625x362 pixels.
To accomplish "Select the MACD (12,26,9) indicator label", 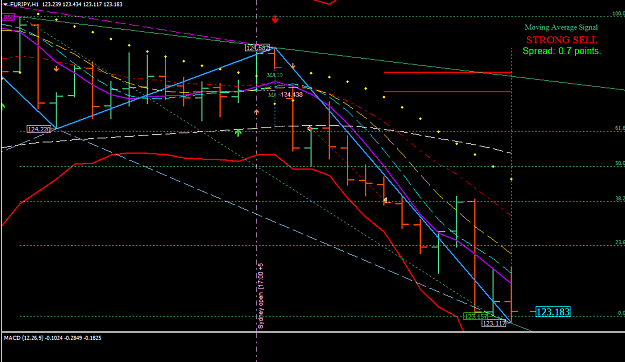I will click(x=24, y=338).
